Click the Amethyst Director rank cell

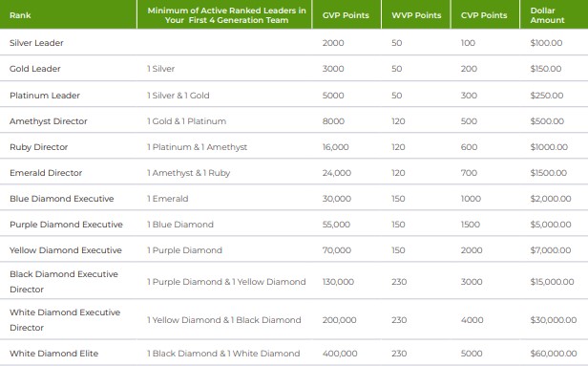[49, 121]
